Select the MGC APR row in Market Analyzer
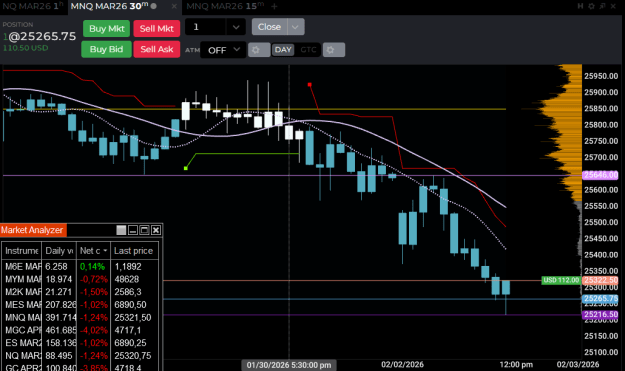Screen dimensions: 625x371 tap(80, 330)
